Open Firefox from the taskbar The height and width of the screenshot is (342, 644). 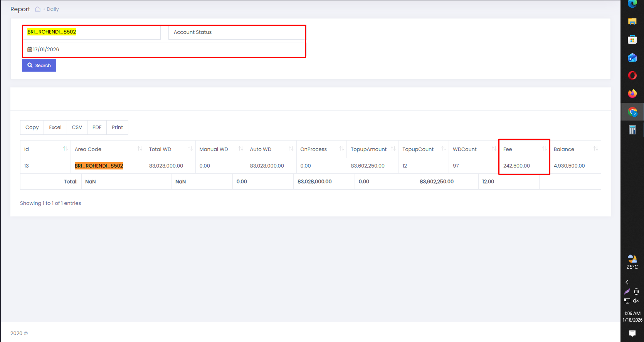click(x=632, y=94)
